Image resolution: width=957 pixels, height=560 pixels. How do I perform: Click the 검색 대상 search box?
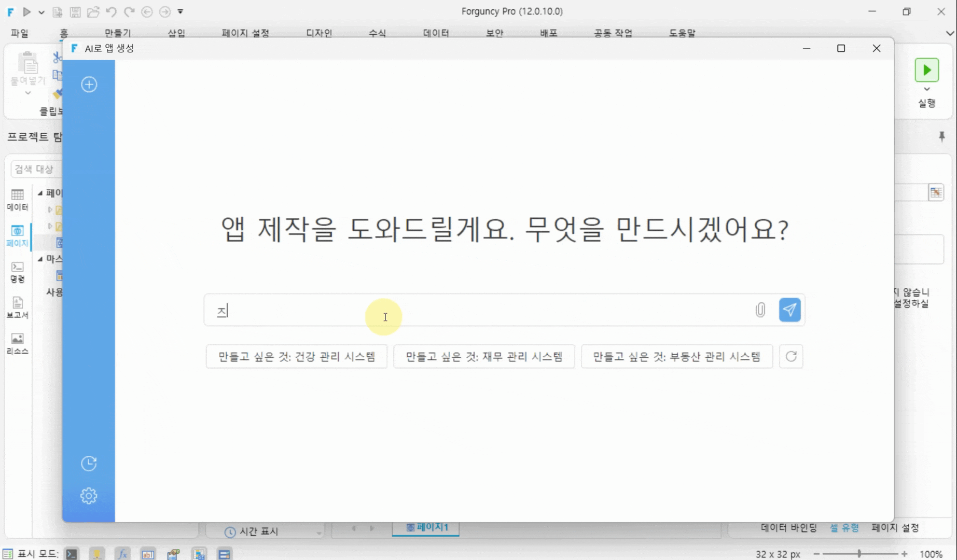click(x=36, y=169)
